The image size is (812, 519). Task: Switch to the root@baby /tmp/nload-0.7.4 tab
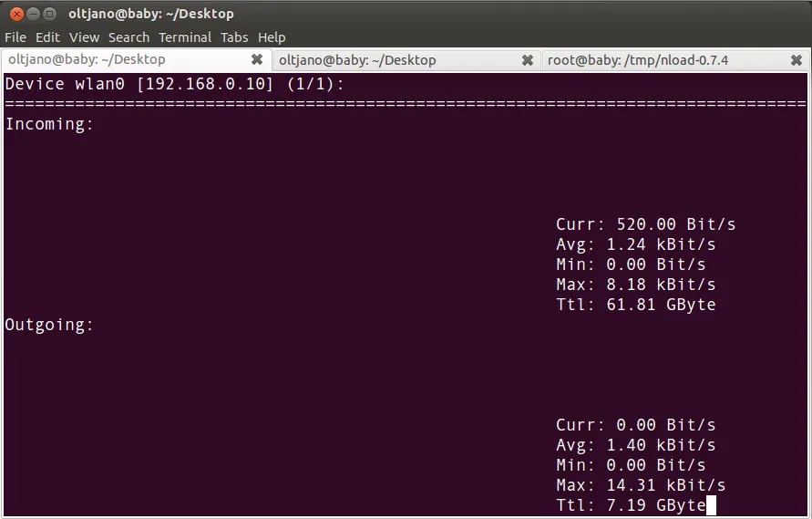[638, 60]
